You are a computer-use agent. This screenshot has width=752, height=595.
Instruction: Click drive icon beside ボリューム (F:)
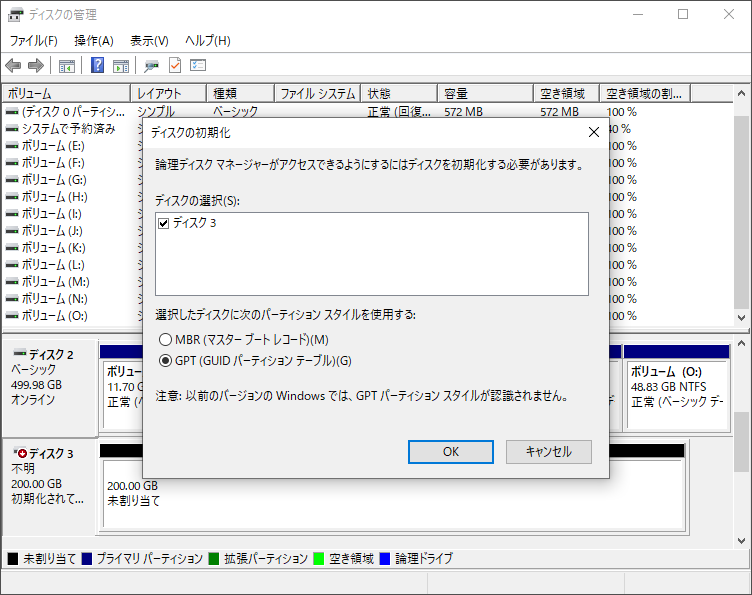(x=12, y=163)
